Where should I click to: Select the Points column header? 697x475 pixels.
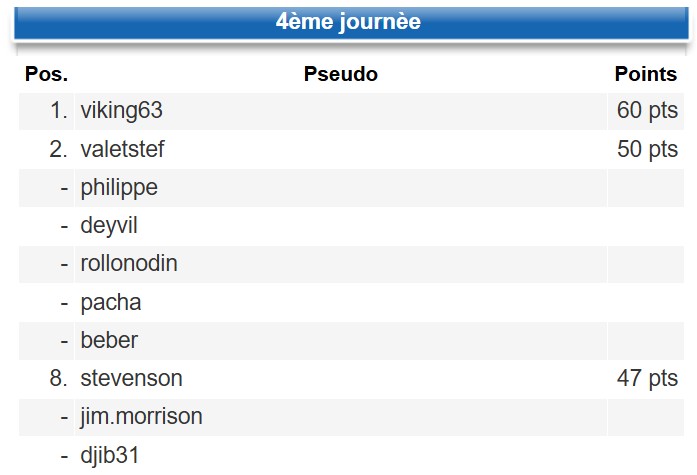645,74
